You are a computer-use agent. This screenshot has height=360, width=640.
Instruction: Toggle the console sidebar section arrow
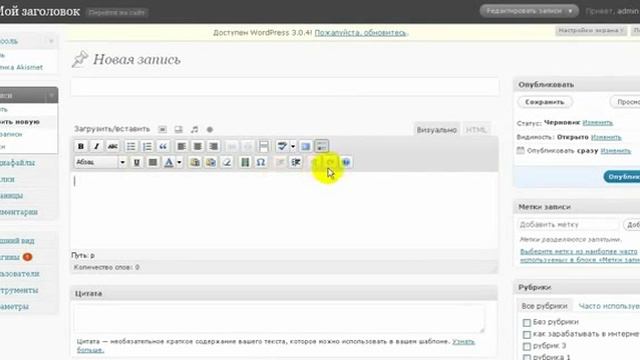51,41
